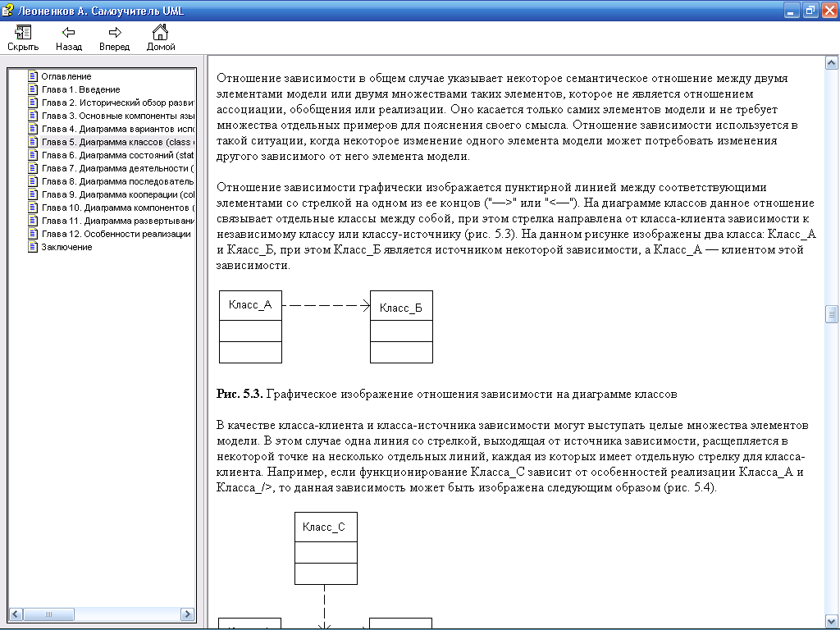This screenshot has height=630, width=840.
Task: Open Глава 7. Диаграмма деятельности
Action: 118,168
